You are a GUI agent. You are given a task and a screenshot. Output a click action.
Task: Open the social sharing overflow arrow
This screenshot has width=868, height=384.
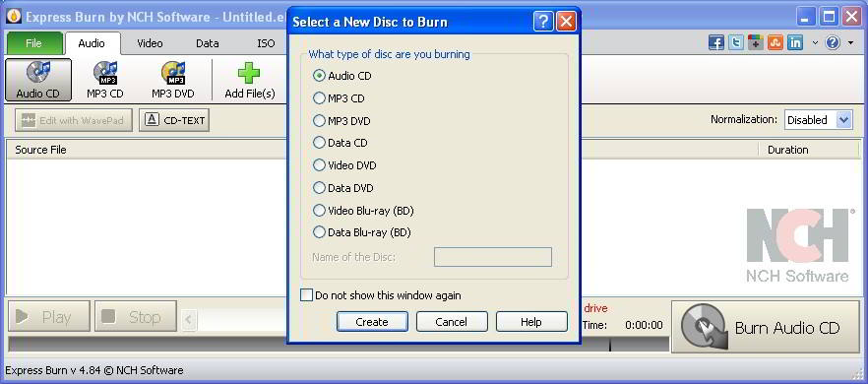(x=815, y=42)
